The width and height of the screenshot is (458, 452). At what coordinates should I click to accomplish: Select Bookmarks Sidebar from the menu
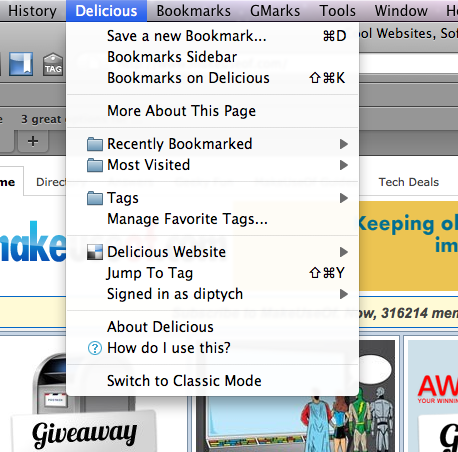coord(213,57)
